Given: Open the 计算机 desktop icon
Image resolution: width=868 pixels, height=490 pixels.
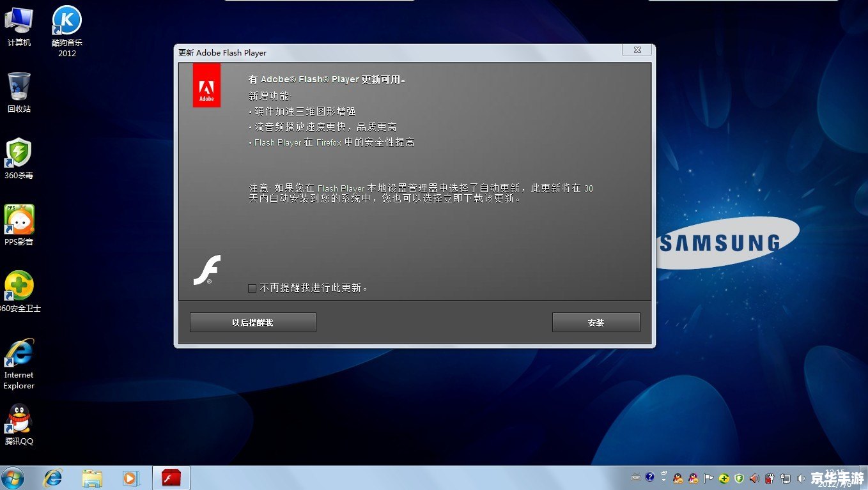Looking at the screenshot, I should (19, 27).
